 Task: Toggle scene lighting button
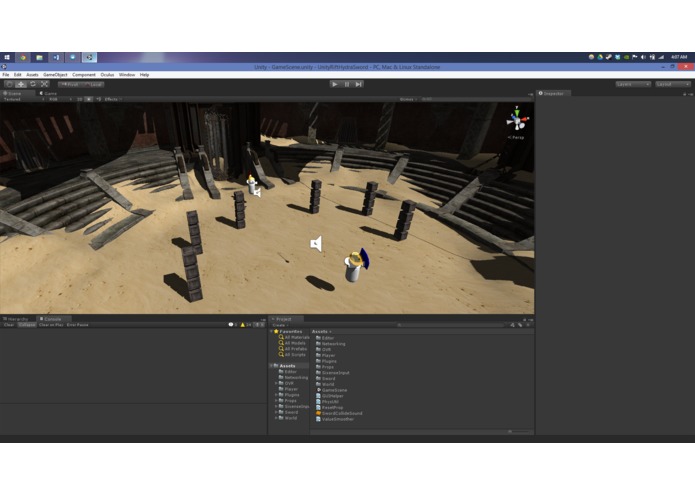(x=89, y=99)
